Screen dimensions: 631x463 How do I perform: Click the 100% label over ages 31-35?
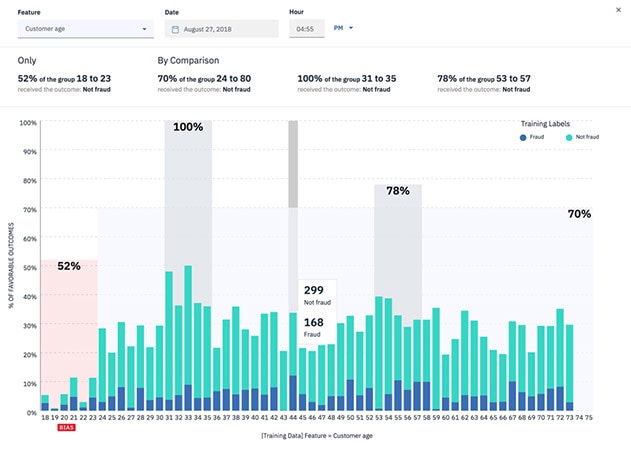pyautogui.click(x=188, y=127)
